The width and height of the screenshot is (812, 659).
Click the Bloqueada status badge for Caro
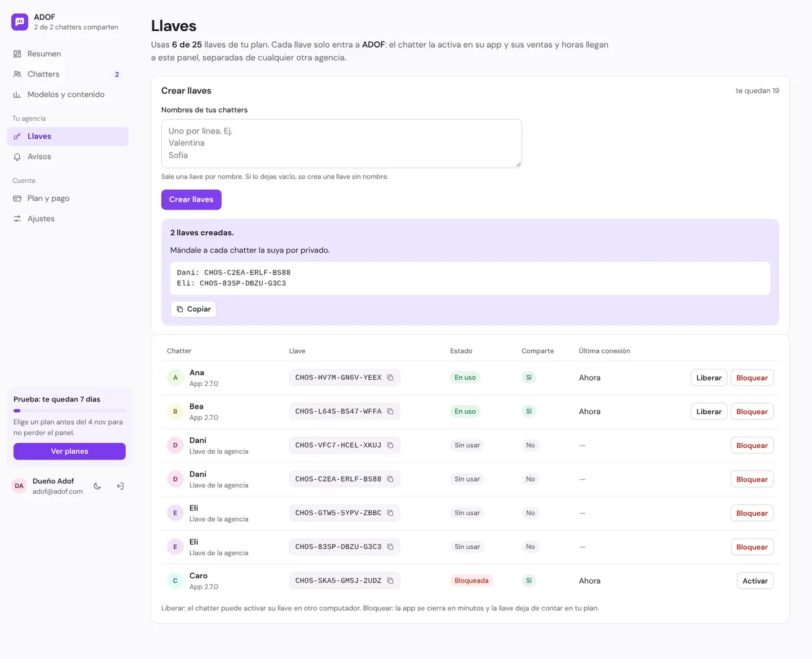[x=472, y=581]
